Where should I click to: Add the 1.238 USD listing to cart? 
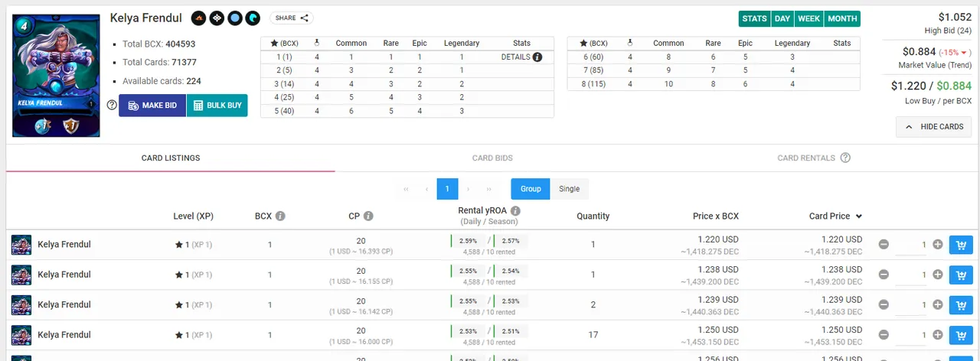click(x=961, y=275)
